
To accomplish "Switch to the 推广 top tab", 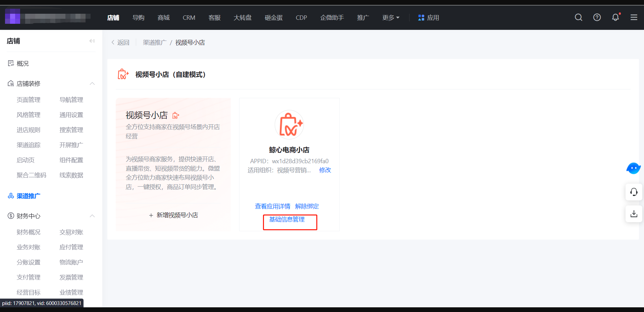I will 363,17.
